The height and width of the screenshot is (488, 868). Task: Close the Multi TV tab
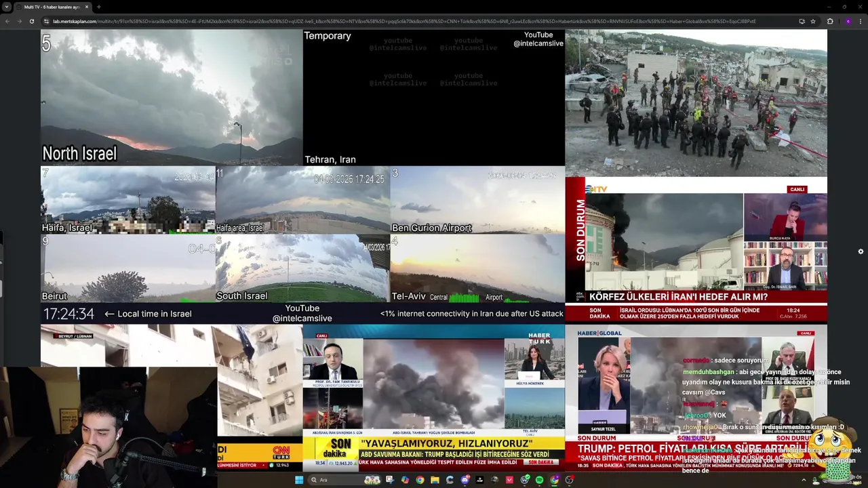(87, 7)
